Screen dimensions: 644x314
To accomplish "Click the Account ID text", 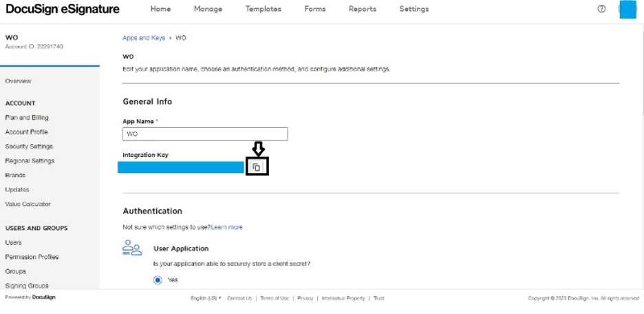I will (34, 46).
